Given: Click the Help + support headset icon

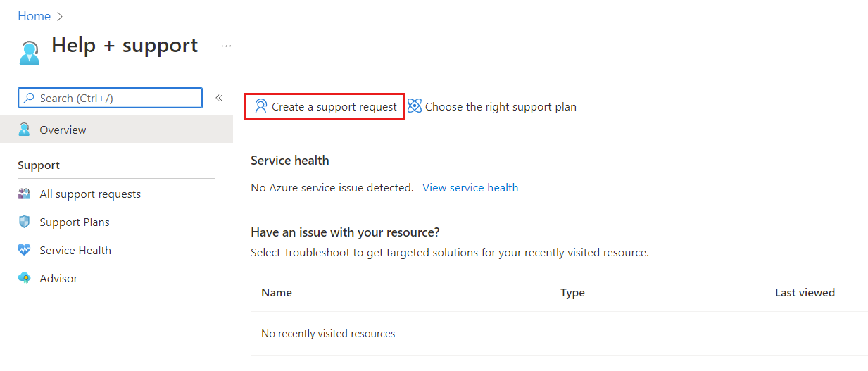Looking at the screenshot, I should coord(30,53).
